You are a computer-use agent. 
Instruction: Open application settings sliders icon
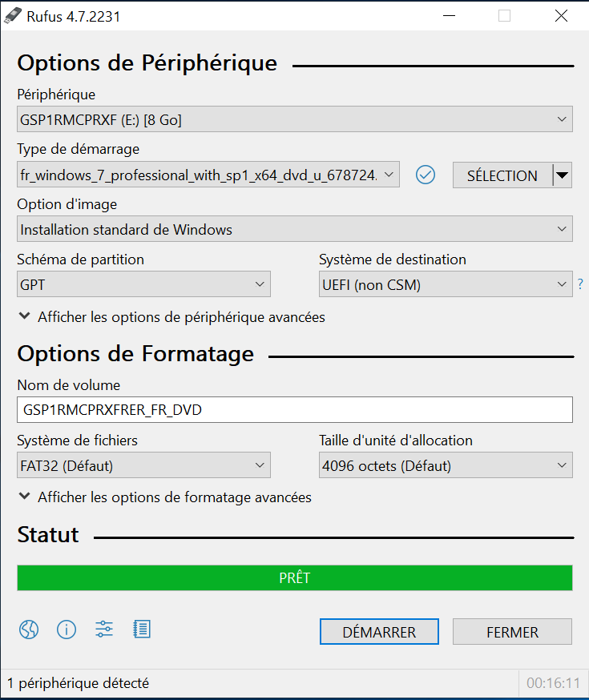click(104, 630)
